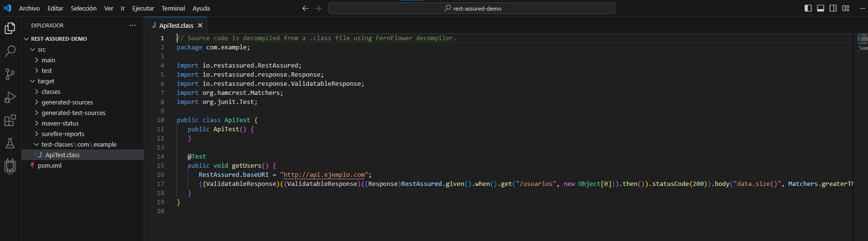Image resolution: width=868 pixels, height=241 pixels.
Task: Collapse the target folder
Action: tap(46, 81)
